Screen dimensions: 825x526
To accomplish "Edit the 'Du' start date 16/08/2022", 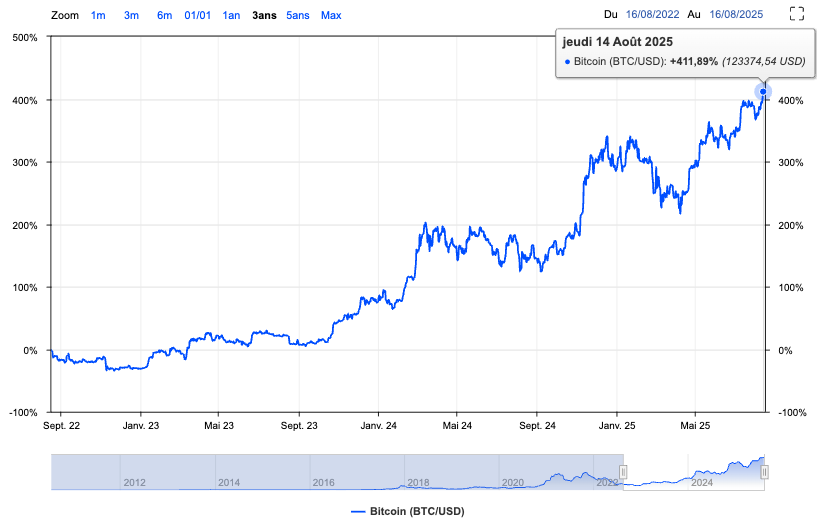I will coord(653,15).
